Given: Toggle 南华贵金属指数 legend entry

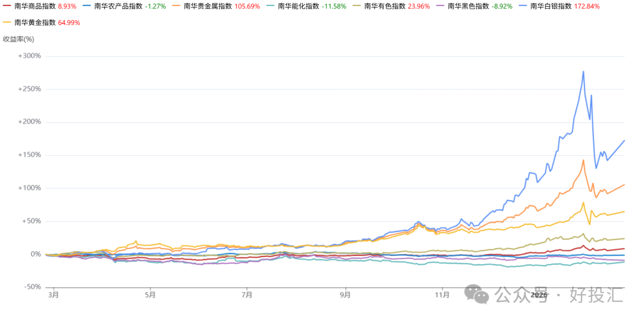Looking at the screenshot, I should (x=208, y=7).
